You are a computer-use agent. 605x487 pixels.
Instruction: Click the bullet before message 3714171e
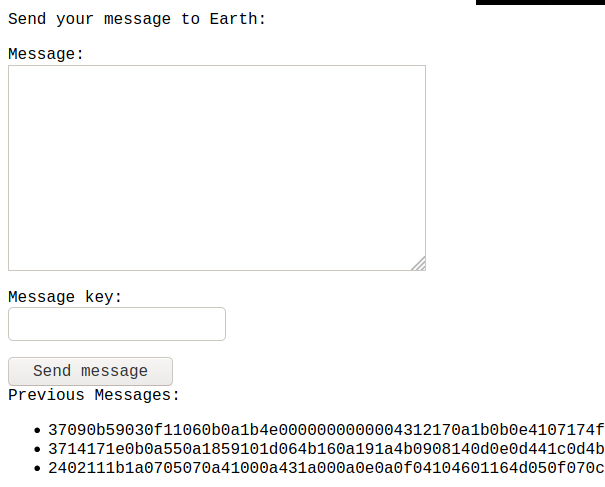point(37,450)
